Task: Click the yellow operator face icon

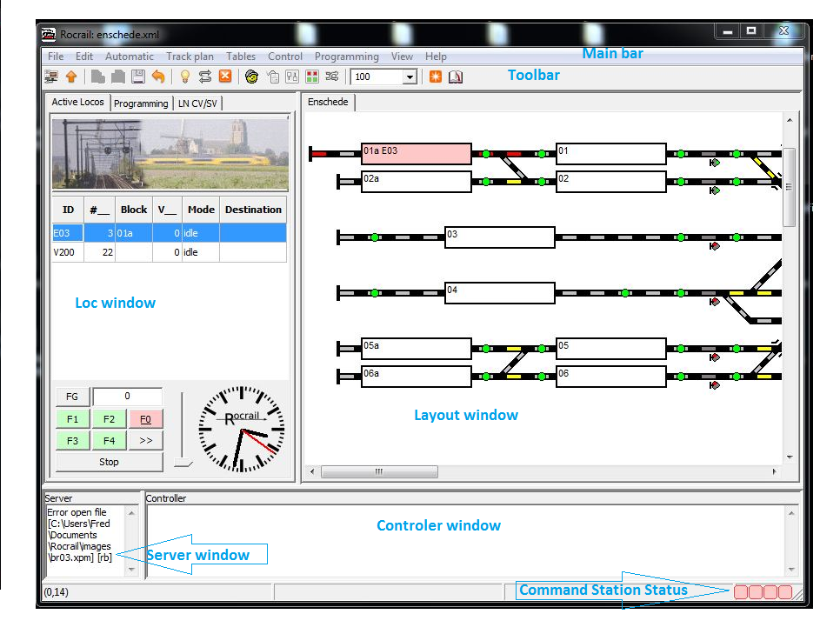Action: coord(251,77)
